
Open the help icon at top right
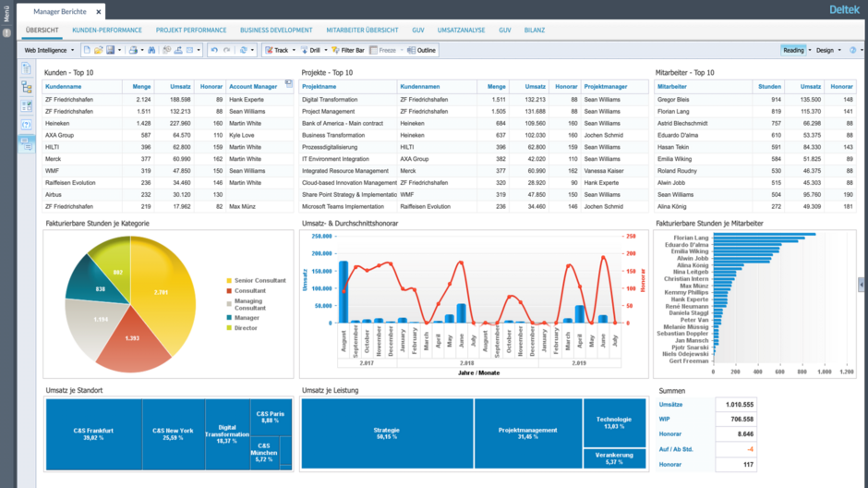coord(853,50)
